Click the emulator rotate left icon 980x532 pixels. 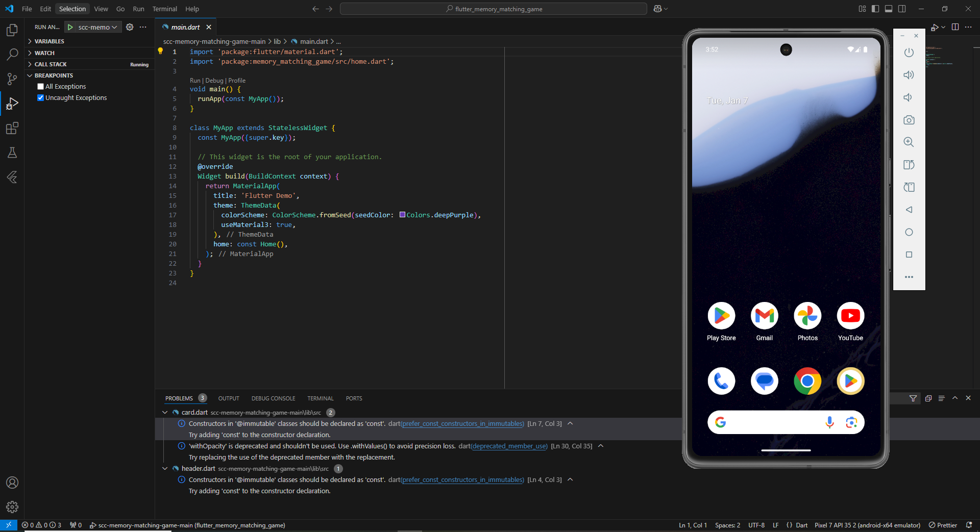pyautogui.click(x=909, y=165)
